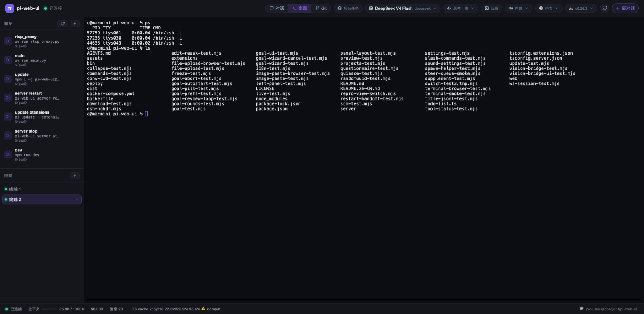Image resolution: width=644 pixels, height=314 pixels.
Task: Add a new command with plus icon
Action: click(x=75, y=24)
